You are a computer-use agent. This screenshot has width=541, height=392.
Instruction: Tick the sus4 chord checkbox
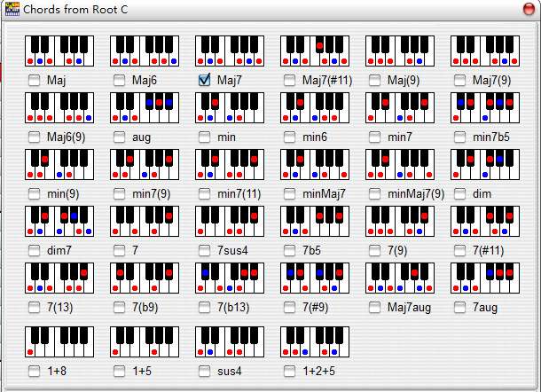205,371
